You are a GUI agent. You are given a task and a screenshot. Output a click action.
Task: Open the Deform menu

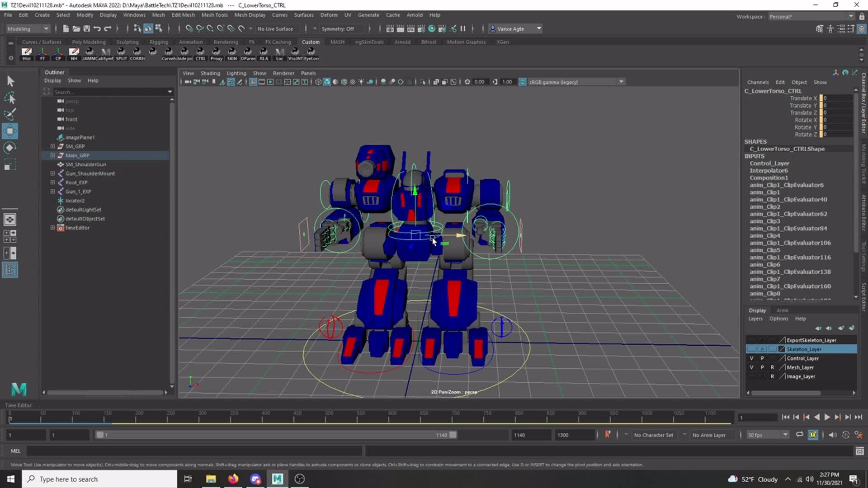329,15
